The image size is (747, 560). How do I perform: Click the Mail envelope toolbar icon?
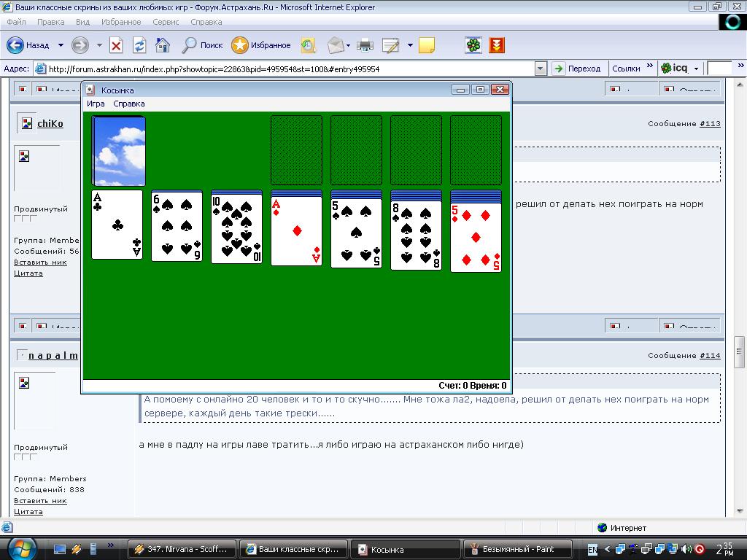point(335,45)
